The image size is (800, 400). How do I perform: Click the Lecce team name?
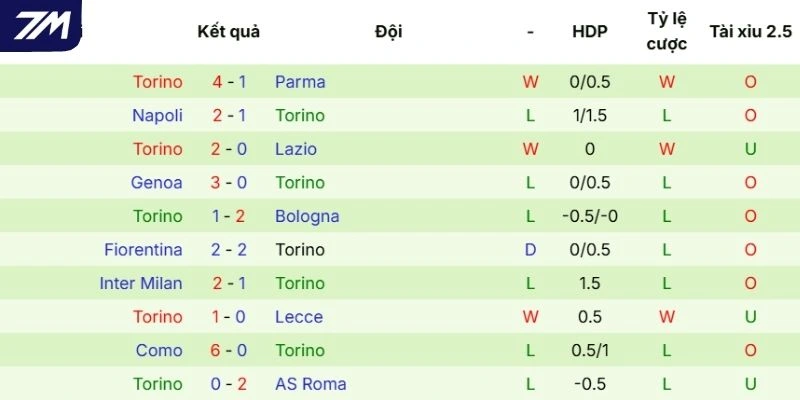tap(299, 317)
